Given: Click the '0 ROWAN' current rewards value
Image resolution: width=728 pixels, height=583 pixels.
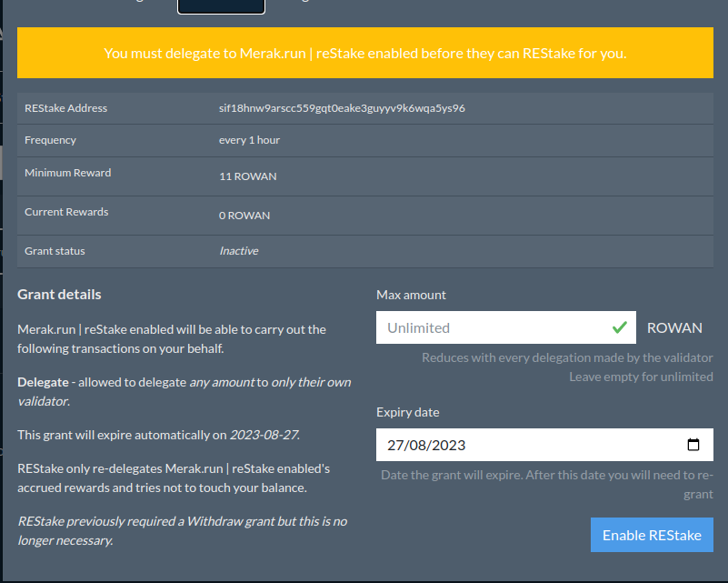Looking at the screenshot, I should click(x=244, y=216).
